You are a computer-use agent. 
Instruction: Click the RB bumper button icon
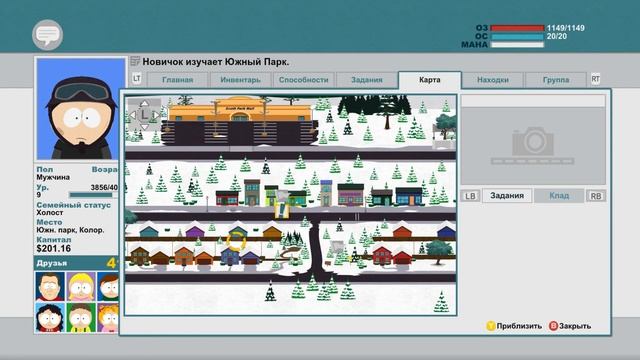pyautogui.click(x=596, y=196)
